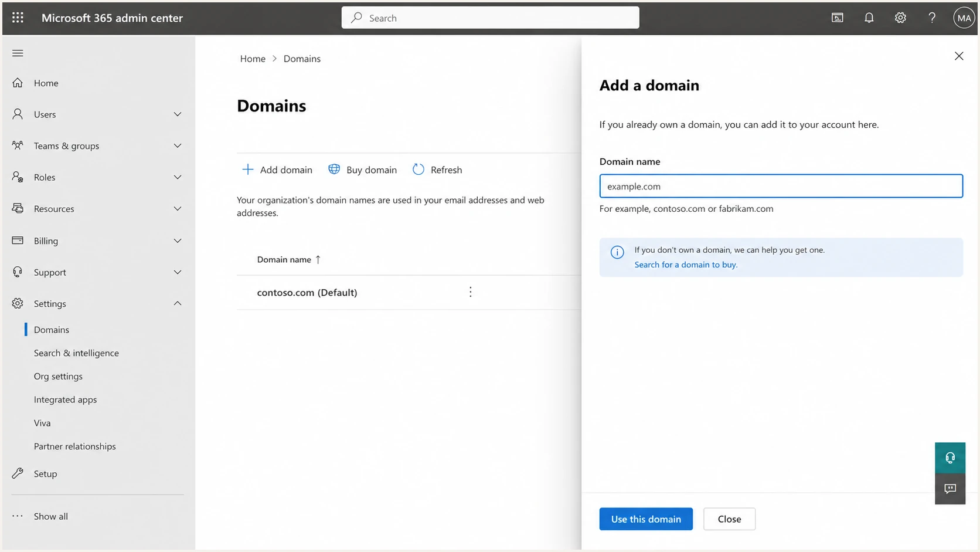This screenshot has height=552, width=980.
Task: Close the Add a domain panel with X
Action: [x=959, y=56]
